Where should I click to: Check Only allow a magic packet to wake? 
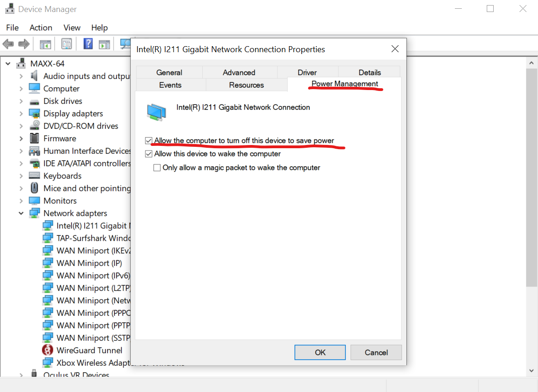[157, 168]
